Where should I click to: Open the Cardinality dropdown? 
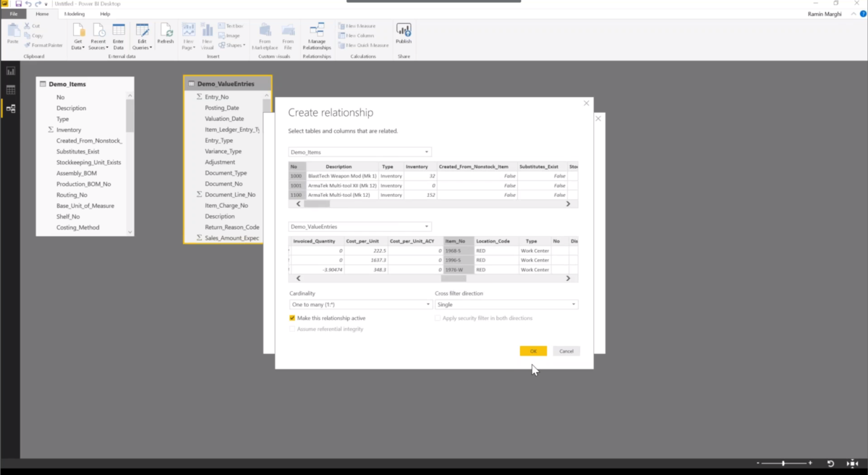tap(360, 305)
